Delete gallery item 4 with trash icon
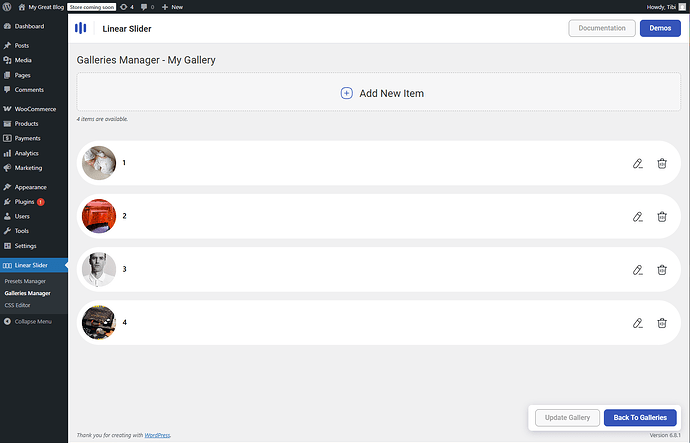This screenshot has height=443, width=690. click(662, 323)
